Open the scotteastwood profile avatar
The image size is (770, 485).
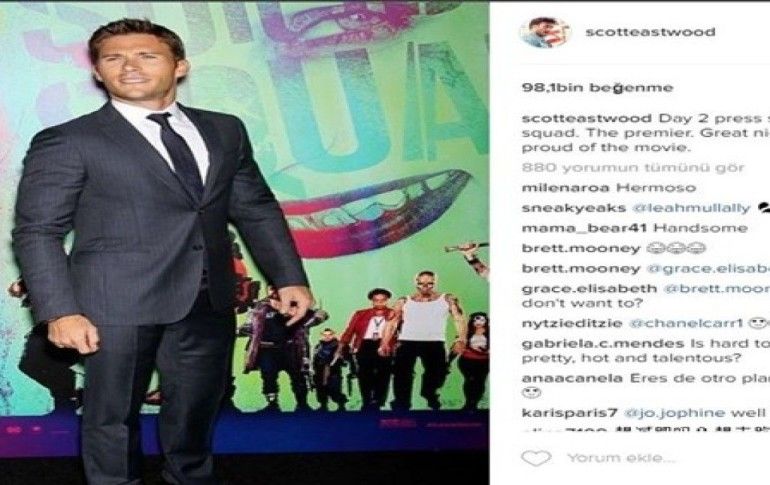tap(545, 32)
